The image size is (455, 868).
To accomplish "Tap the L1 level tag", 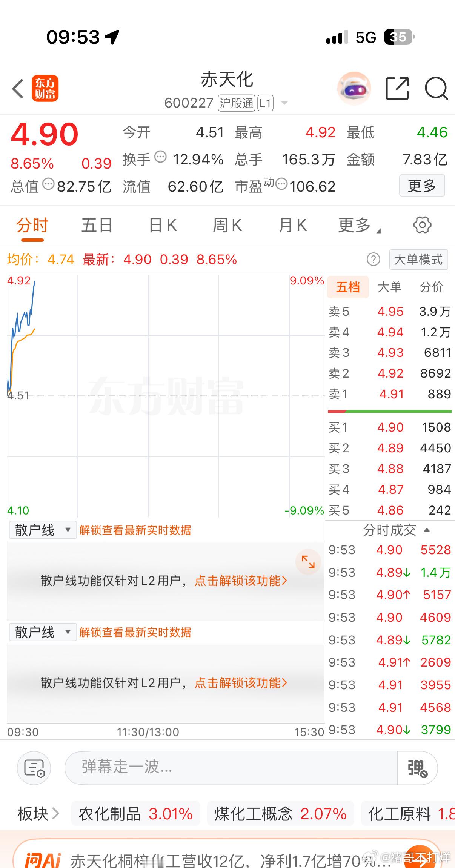I will [x=265, y=103].
